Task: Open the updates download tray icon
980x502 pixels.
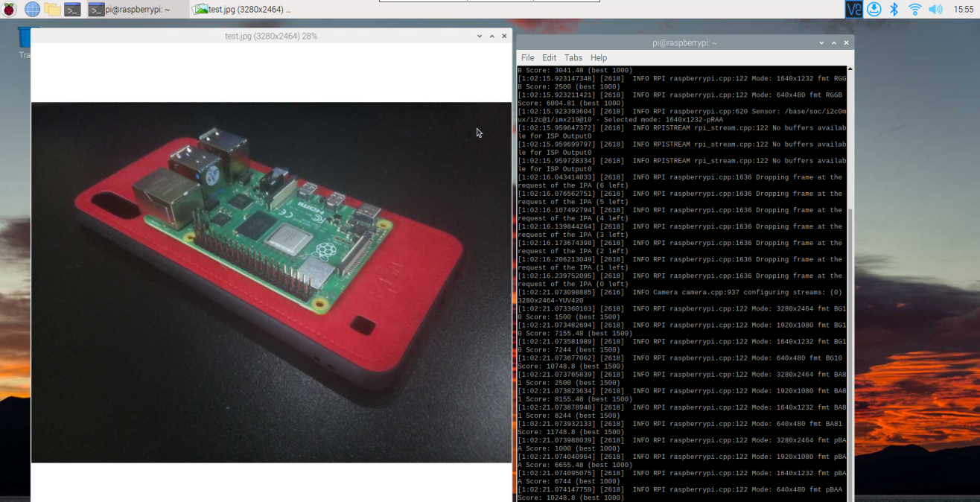Action: [874, 9]
